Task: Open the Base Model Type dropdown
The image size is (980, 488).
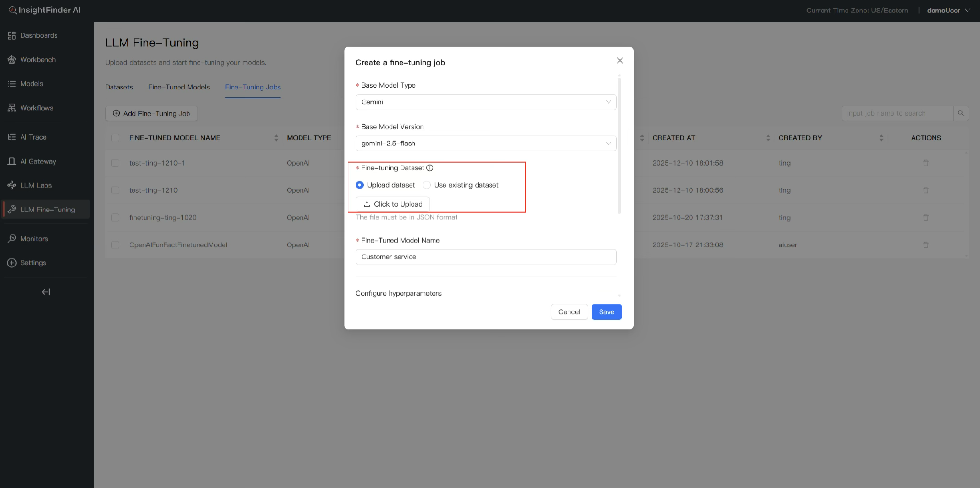Action: [486, 102]
